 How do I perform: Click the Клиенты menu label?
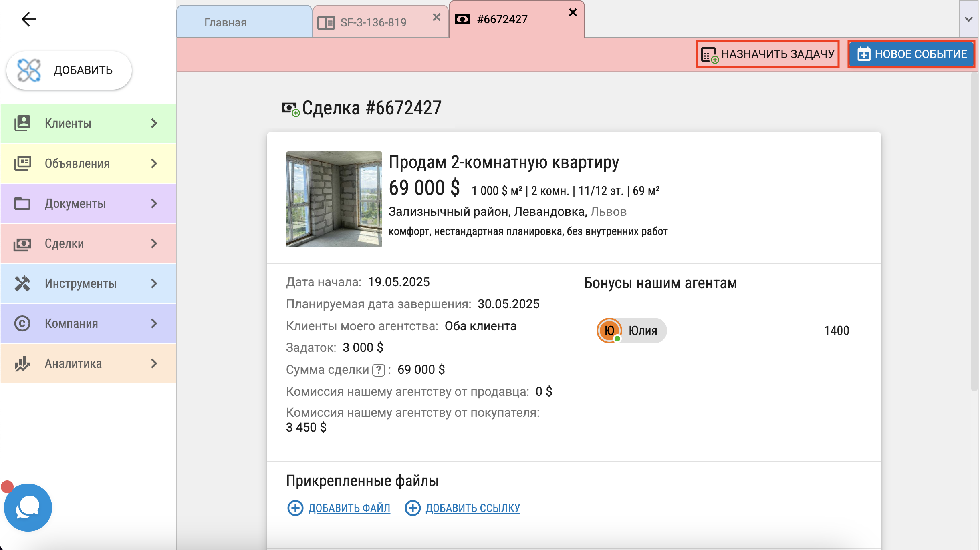[x=68, y=123]
